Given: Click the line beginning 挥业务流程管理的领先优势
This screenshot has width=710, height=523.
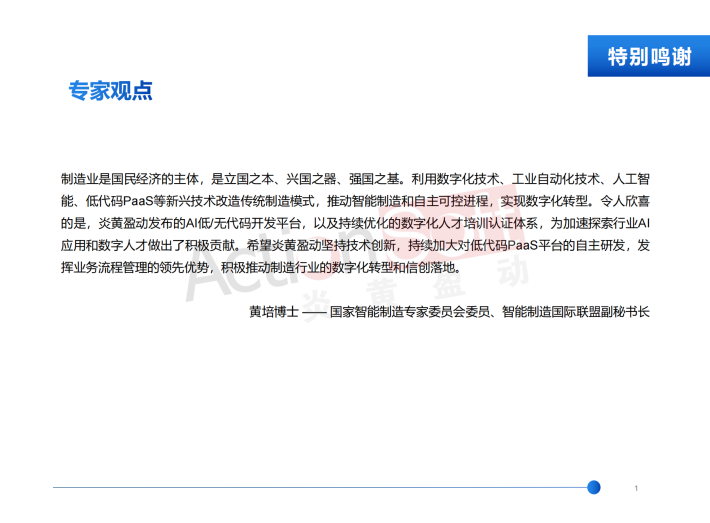Looking at the screenshot, I should pyautogui.click(x=261, y=268).
